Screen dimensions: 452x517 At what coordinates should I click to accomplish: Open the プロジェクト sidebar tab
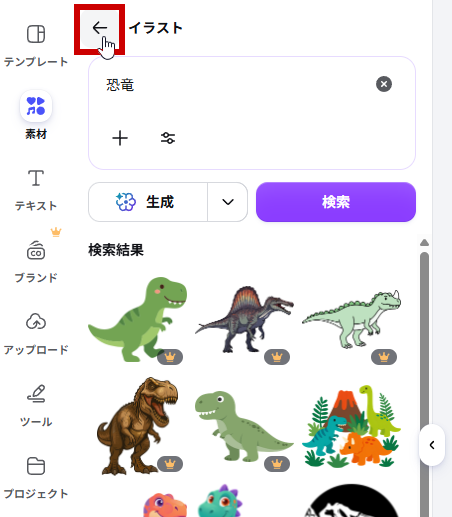(x=36, y=478)
